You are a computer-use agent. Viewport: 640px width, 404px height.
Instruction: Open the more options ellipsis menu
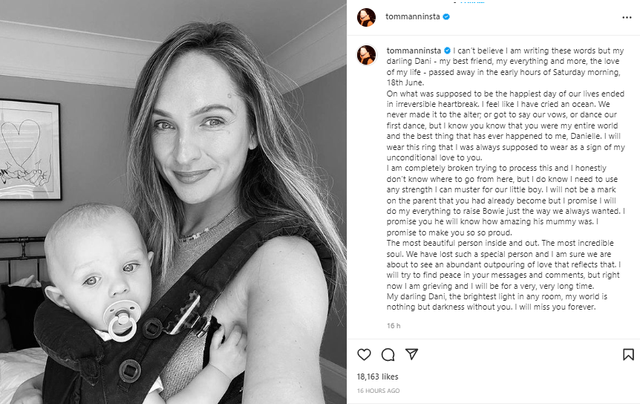pos(627,17)
